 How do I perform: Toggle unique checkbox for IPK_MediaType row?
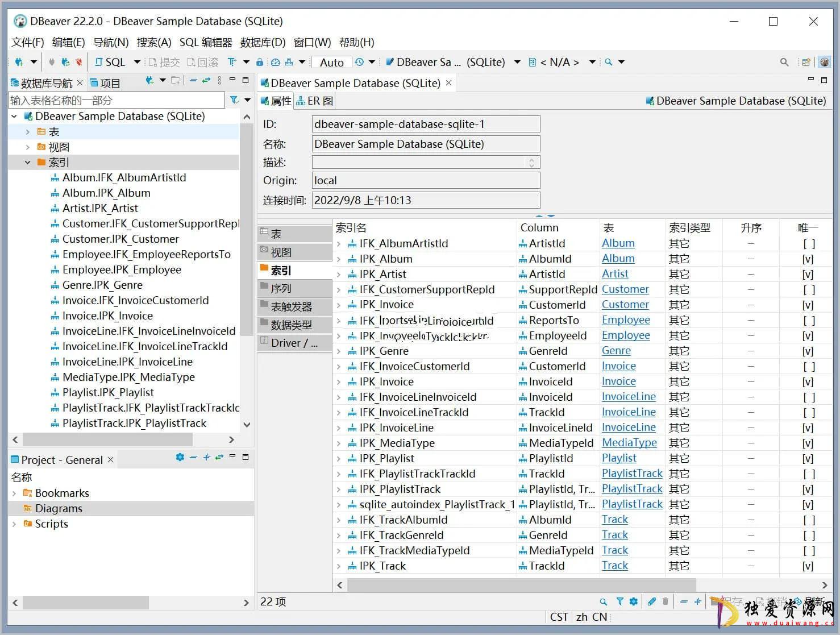click(808, 443)
